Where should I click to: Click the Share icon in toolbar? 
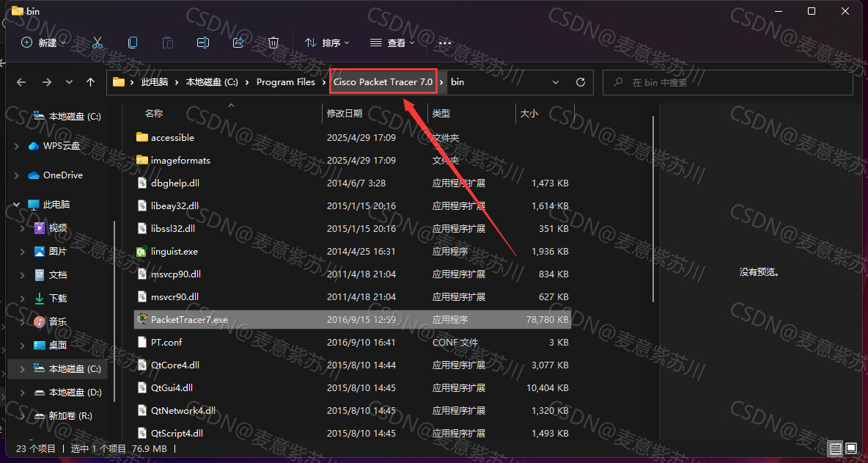pos(238,43)
